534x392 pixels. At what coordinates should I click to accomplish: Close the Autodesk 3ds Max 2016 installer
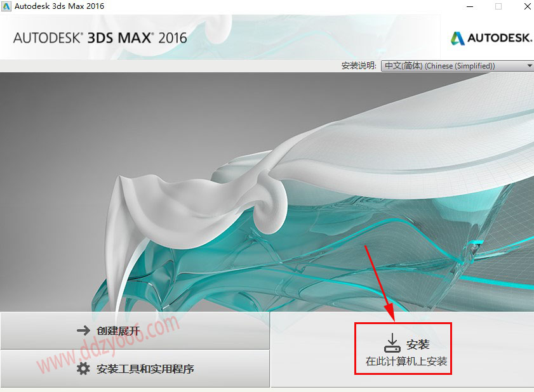tap(527, 6)
